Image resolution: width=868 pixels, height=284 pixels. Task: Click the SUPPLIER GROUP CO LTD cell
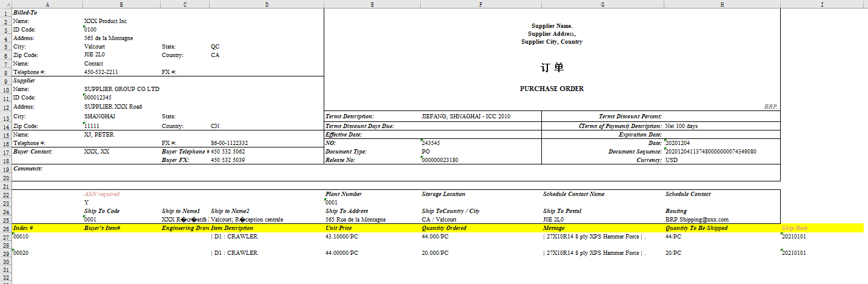(x=121, y=89)
